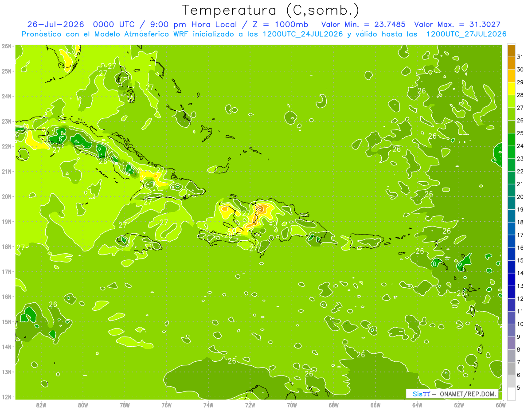Click the '14N' latitude axis label
532x411 pixels.
point(7,347)
